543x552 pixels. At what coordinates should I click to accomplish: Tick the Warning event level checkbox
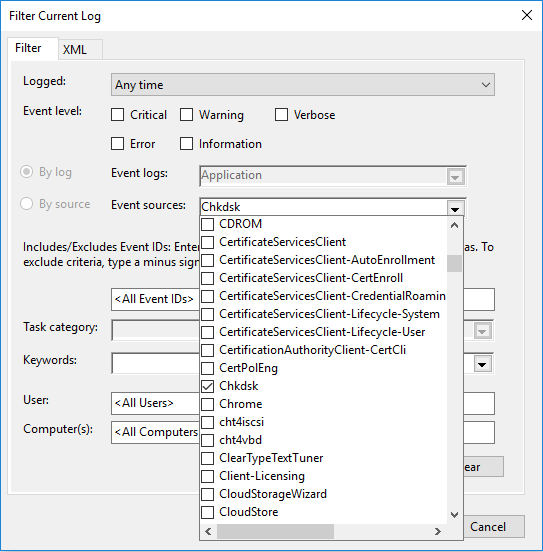point(186,115)
